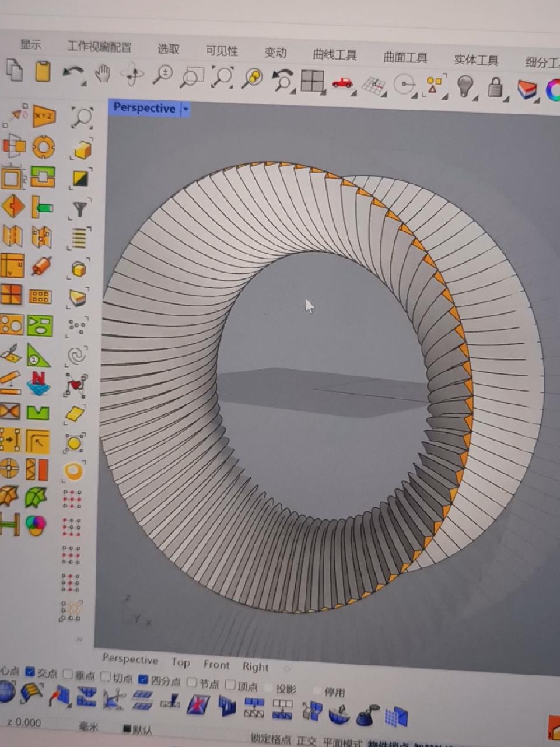Click the spiral curve icon

pos(77,355)
